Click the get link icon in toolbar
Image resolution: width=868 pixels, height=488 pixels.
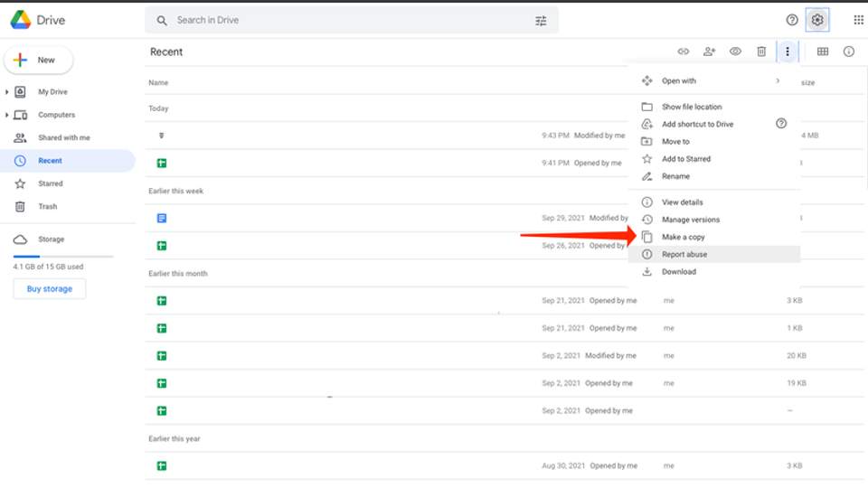point(684,52)
